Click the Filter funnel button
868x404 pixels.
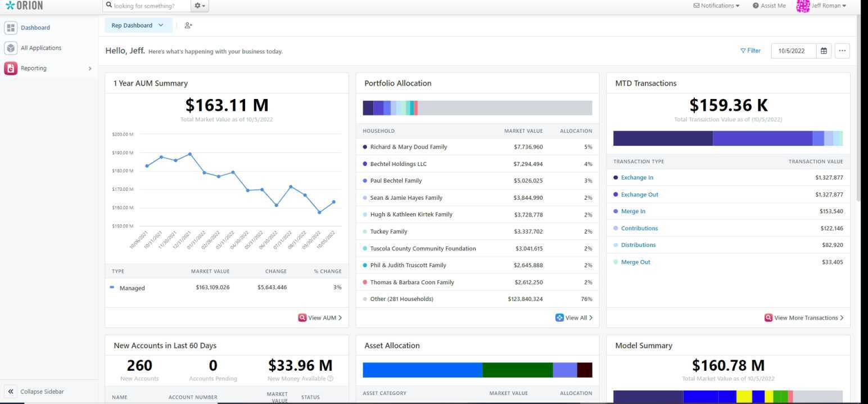[750, 51]
